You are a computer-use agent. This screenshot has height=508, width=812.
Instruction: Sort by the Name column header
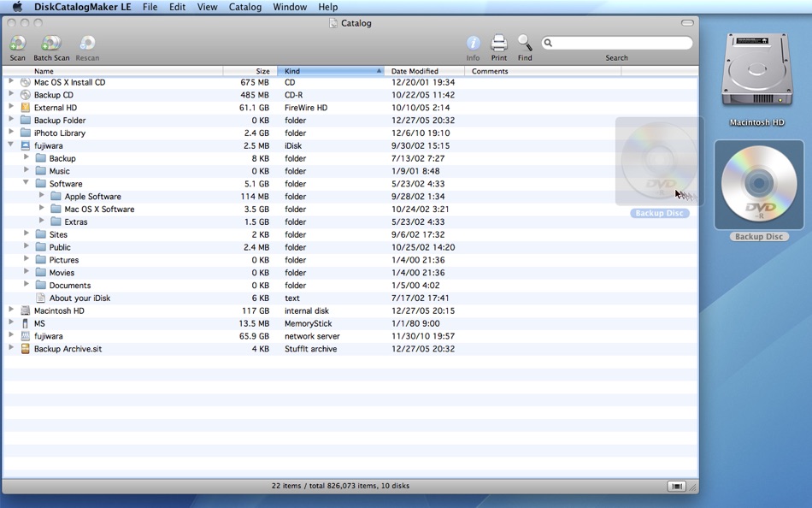(x=114, y=71)
